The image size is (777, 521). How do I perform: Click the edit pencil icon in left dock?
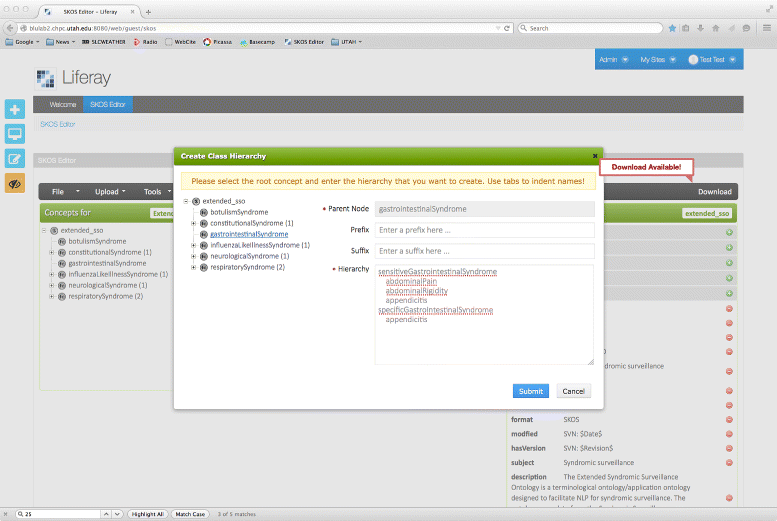[15, 159]
